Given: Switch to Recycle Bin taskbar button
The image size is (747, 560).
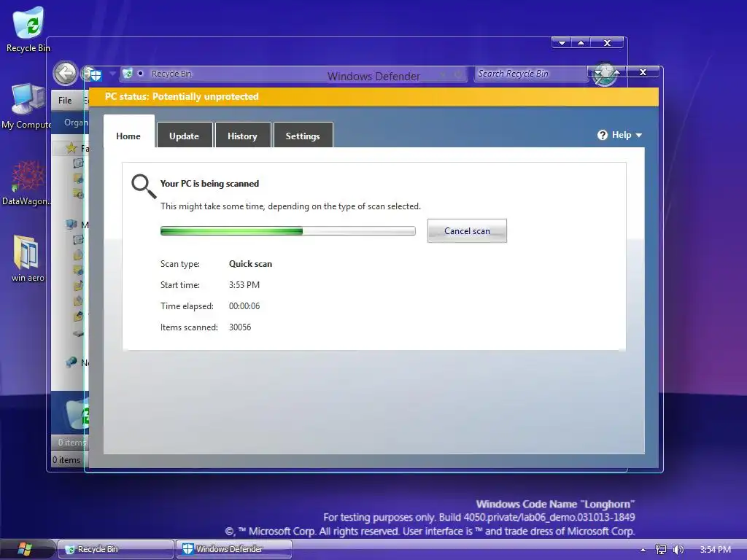Looking at the screenshot, I should (x=116, y=550).
